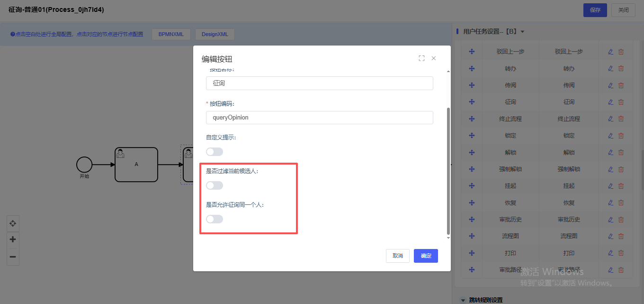Delete the 转办 button row
Image resolution: width=644 pixels, height=304 pixels.
(621, 68)
